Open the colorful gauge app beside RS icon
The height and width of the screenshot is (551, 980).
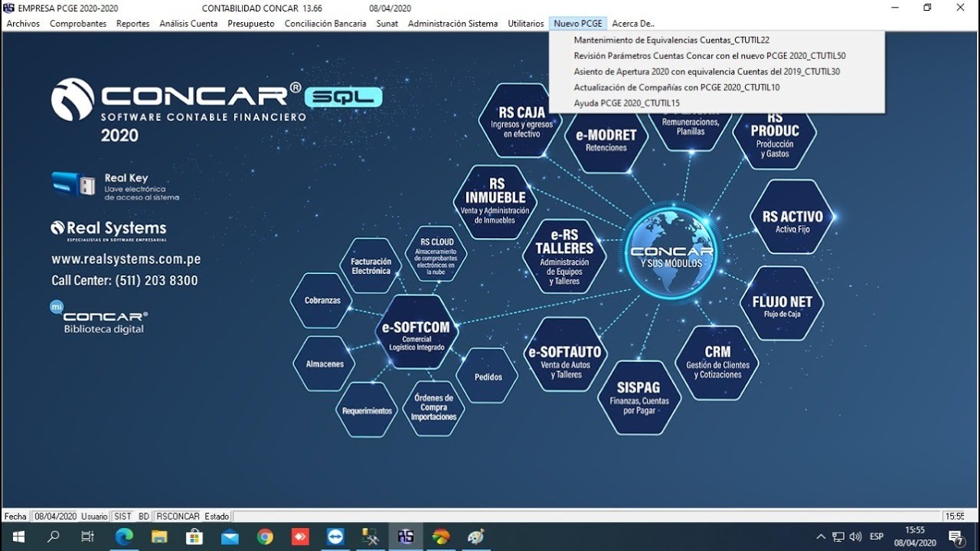441,536
